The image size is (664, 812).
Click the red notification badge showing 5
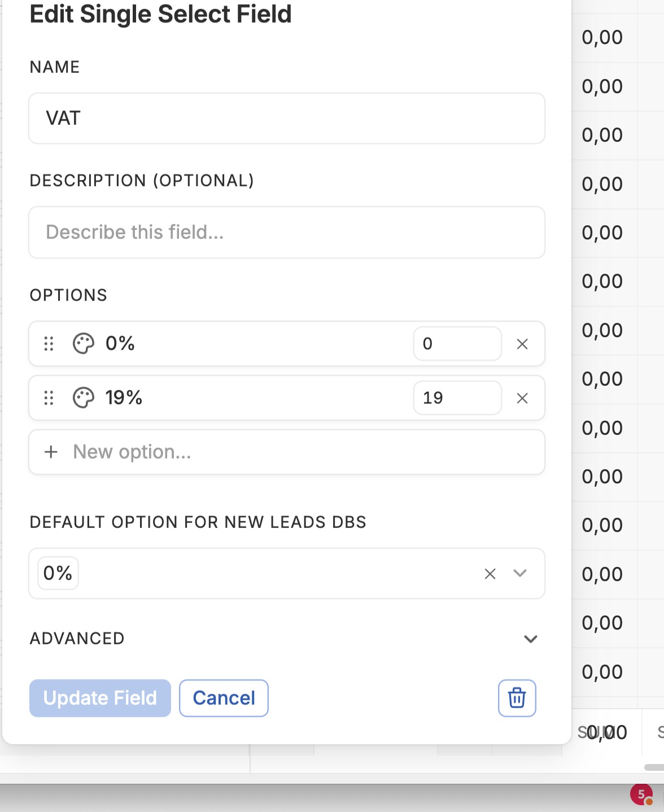(x=641, y=794)
